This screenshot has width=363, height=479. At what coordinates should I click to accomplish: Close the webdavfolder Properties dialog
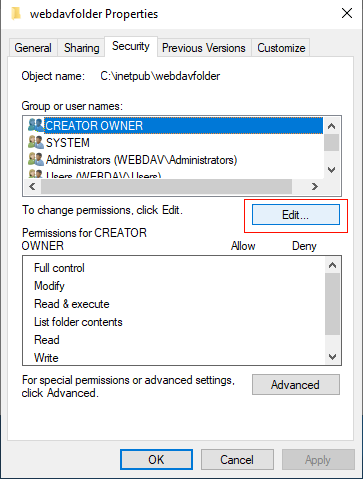point(347,13)
